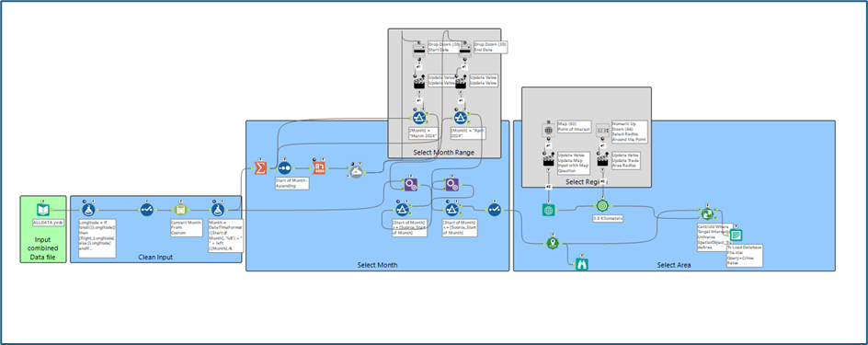
Task: Click the Create Points tool with map pin
Action: coord(552,243)
